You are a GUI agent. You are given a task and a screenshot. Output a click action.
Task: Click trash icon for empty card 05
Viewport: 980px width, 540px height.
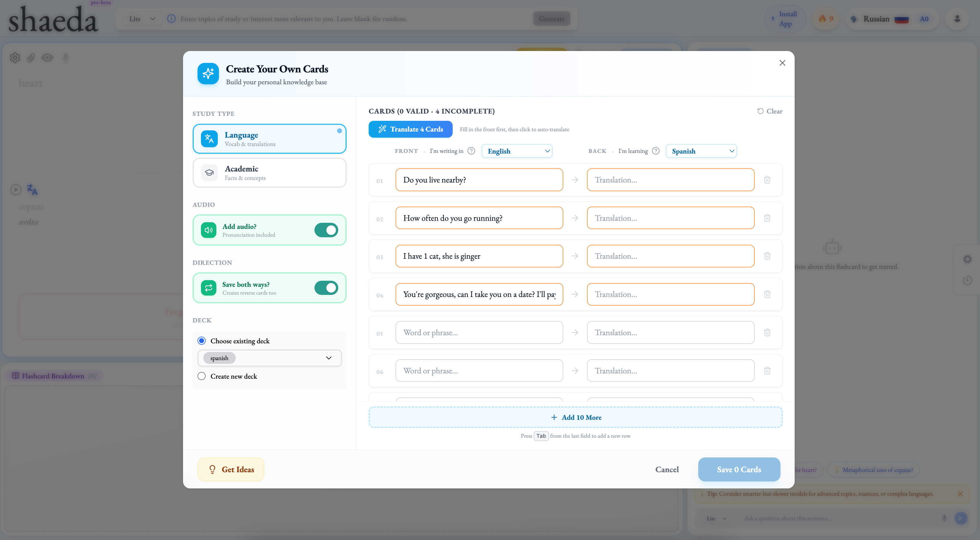[767, 332]
